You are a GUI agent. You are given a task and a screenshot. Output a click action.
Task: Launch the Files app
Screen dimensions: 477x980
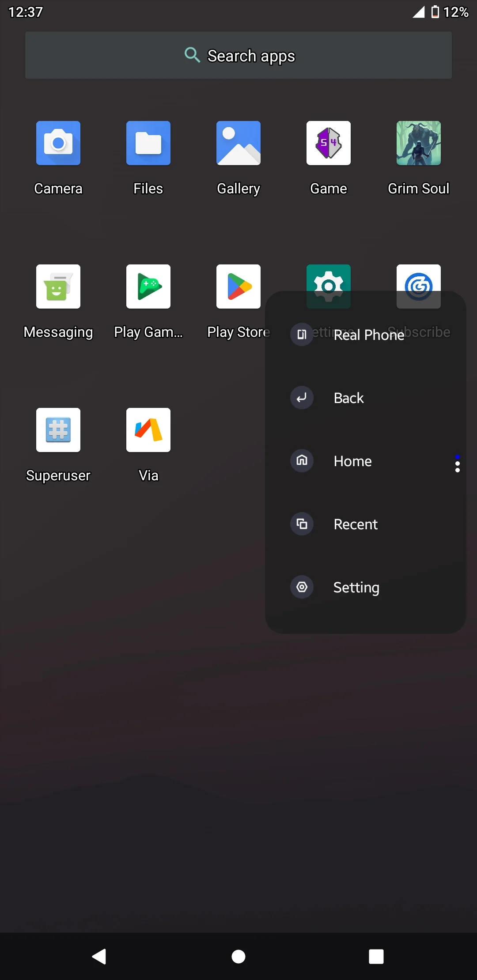click(x=148, y=143)
